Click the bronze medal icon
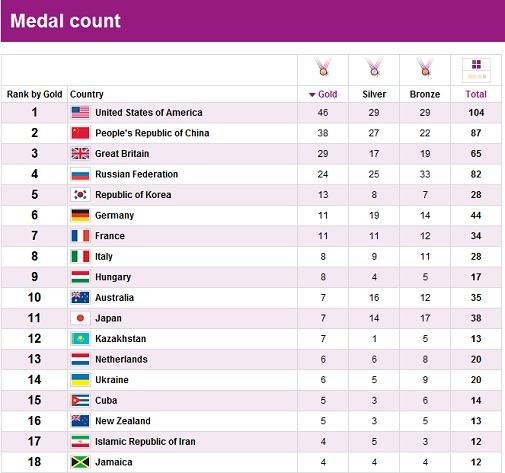Image resolution: width=505 pixels, height=473 pixels. tap(425, 67)
